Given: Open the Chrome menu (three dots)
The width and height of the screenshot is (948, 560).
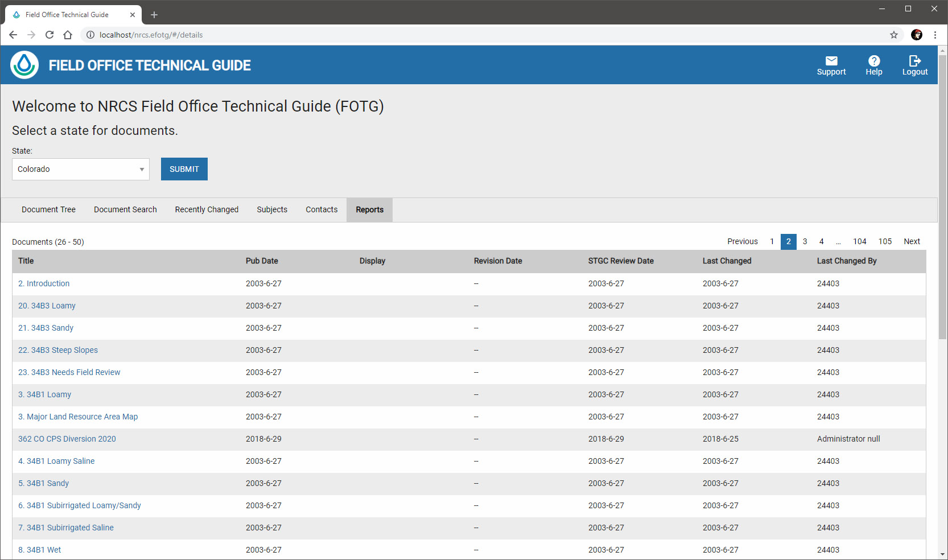Looking at the screenshot, I should [935, 35].
